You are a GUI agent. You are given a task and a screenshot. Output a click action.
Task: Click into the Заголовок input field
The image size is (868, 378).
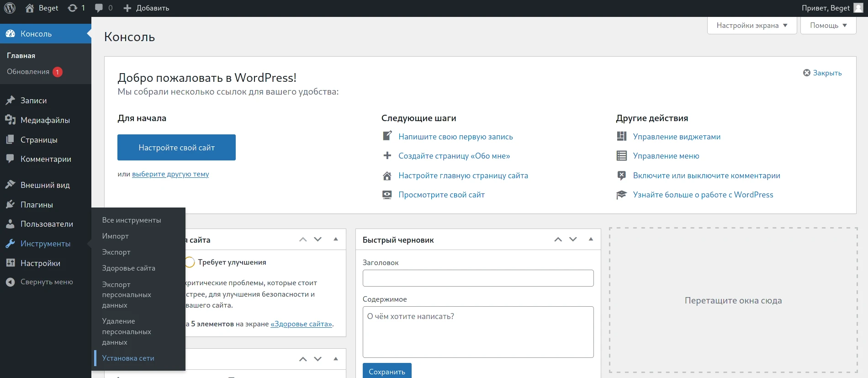click(x=478, y=278)
